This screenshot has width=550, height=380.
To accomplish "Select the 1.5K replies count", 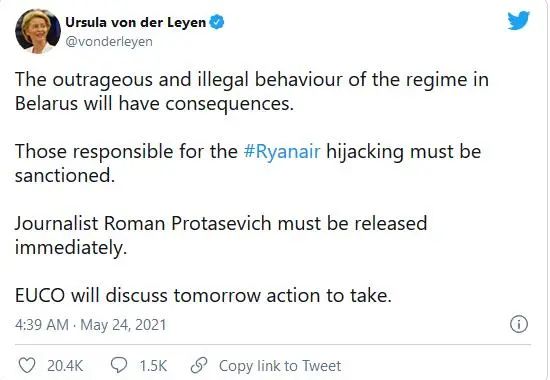I will coord(153,366).
